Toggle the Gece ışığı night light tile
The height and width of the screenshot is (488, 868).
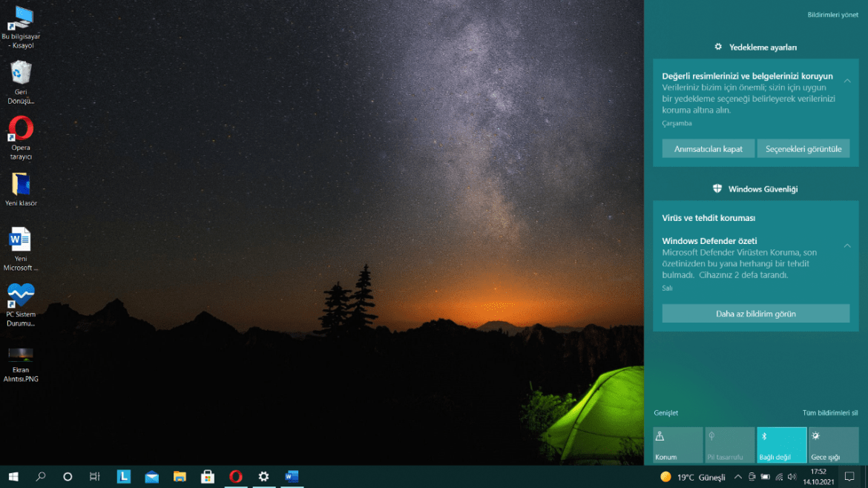pos(833,445)
